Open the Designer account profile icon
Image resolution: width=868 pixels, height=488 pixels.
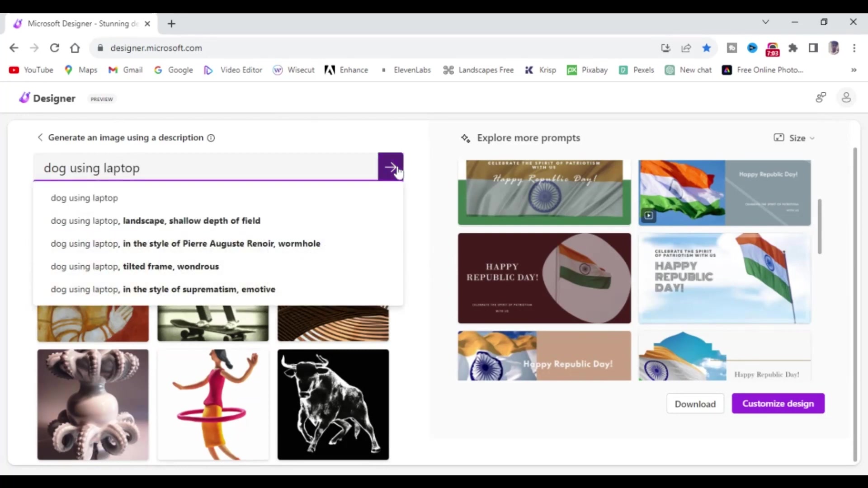[x=846, y=98]
